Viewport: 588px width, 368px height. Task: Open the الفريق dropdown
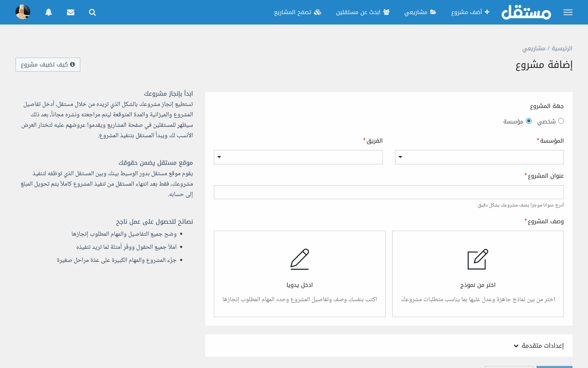(298, 157)
